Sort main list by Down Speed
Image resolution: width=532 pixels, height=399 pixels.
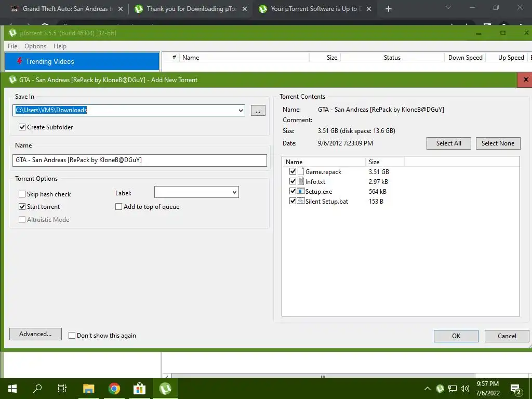pyautogui.click(x=465, y=58)
